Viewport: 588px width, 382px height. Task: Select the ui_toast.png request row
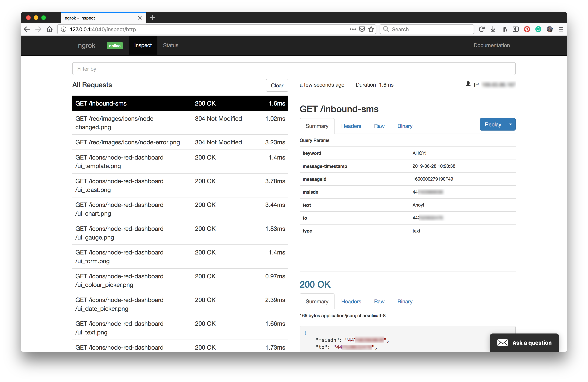pos(180,185)
